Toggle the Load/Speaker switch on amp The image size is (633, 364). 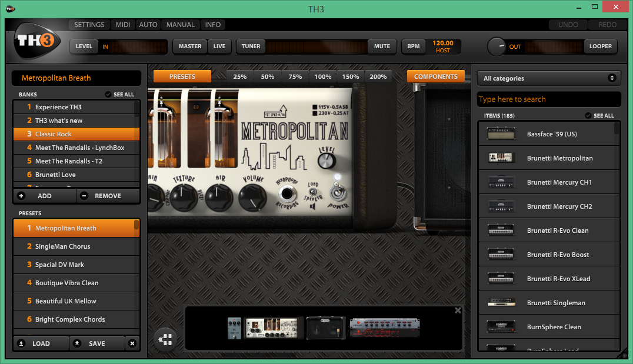pyautogui.click(x=312, y=192)
